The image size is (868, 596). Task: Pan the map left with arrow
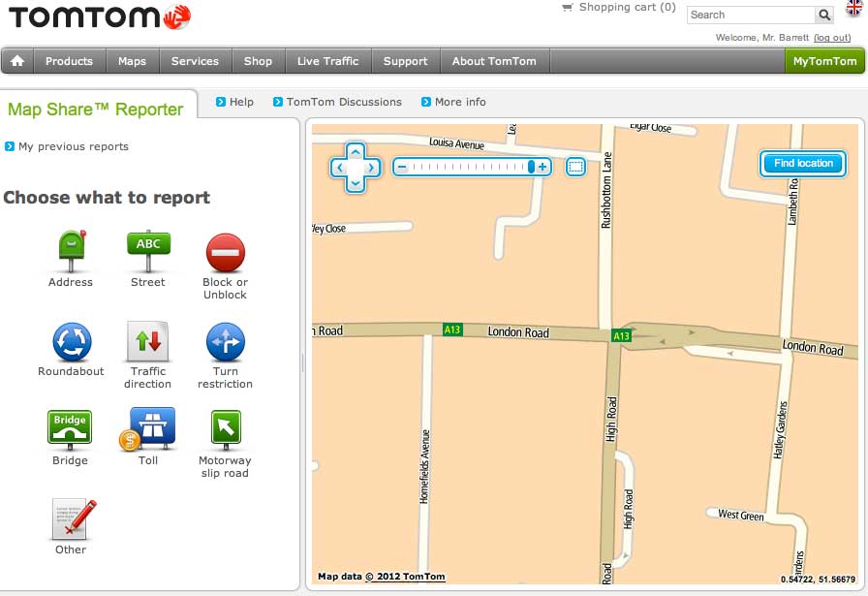(339, 168)
